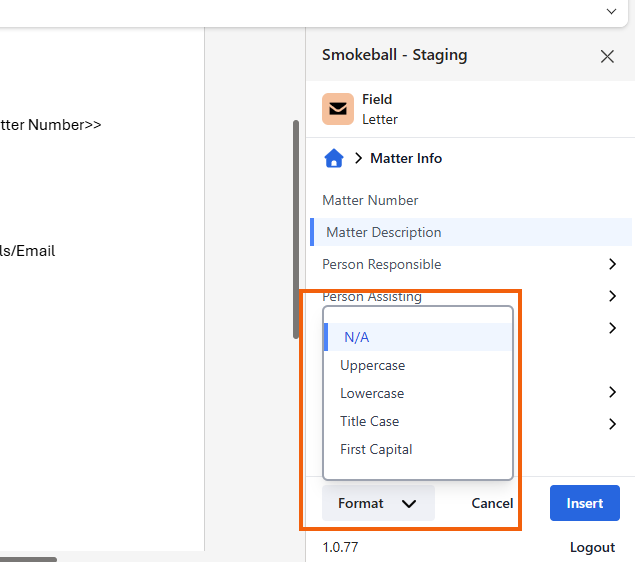Screen dimensions: 635x562
Task: Select Title Case format
Action: (369, 421)
